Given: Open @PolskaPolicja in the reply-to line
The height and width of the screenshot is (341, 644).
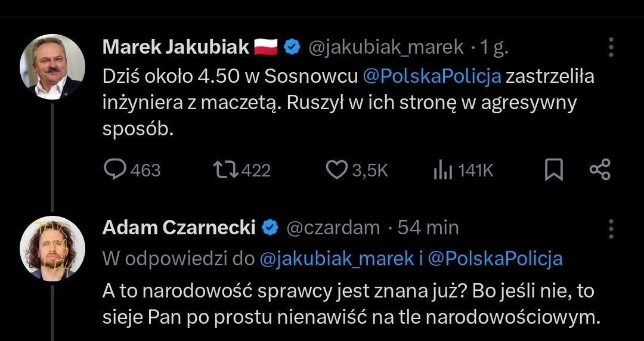Looking at the screenshot, I should 495,258.
